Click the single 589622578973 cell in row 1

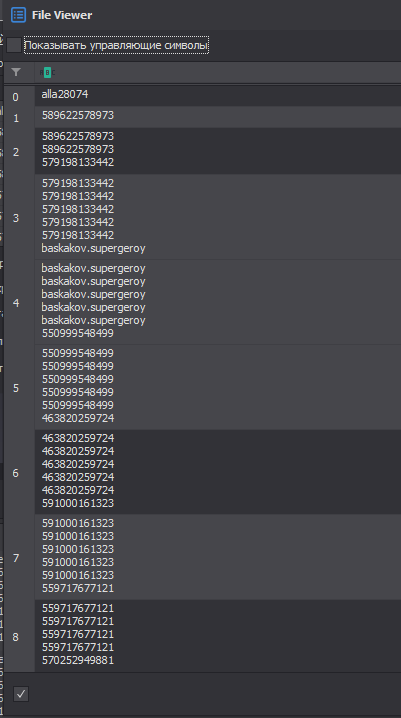point(78,116)
